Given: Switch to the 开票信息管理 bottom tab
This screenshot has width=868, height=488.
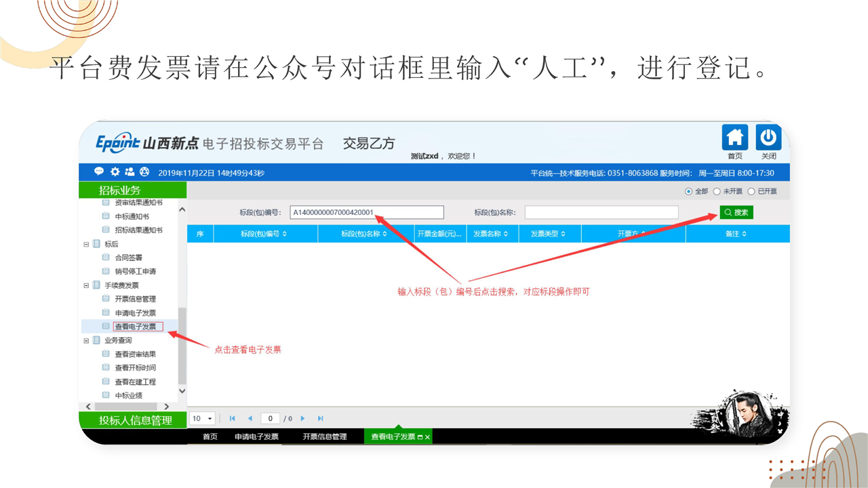Looking at the screenshot, I should point(324,437).
